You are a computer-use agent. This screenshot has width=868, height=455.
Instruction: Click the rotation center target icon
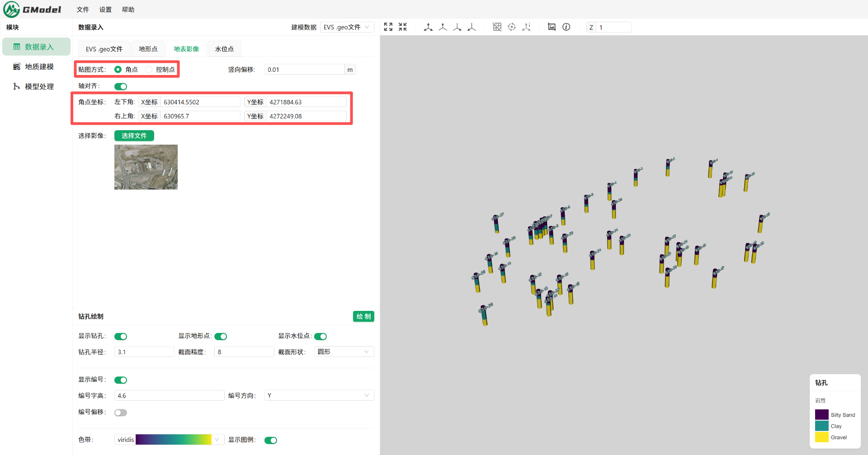point(512,27)
